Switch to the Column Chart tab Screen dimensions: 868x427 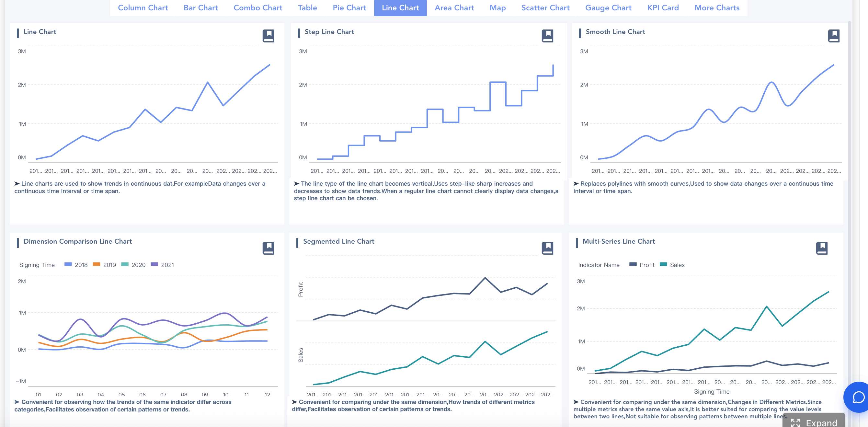[143, 8]
